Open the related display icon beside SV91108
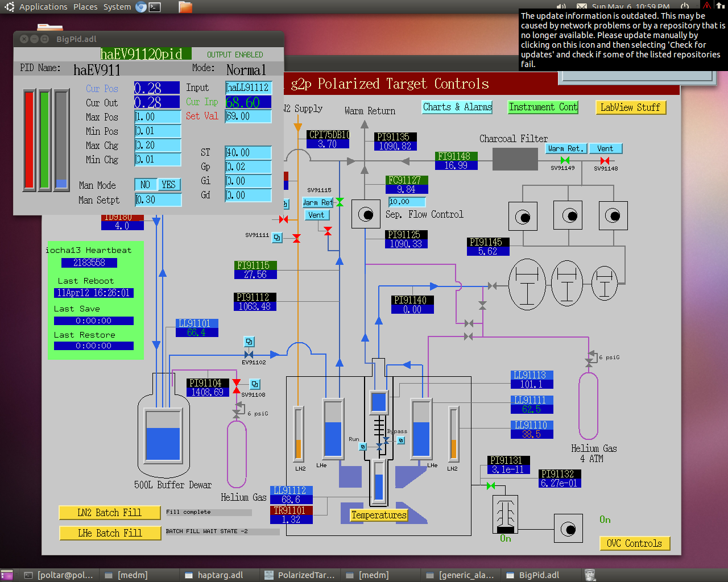This screenshot has height=582, width=728. [x=255, y=384]
